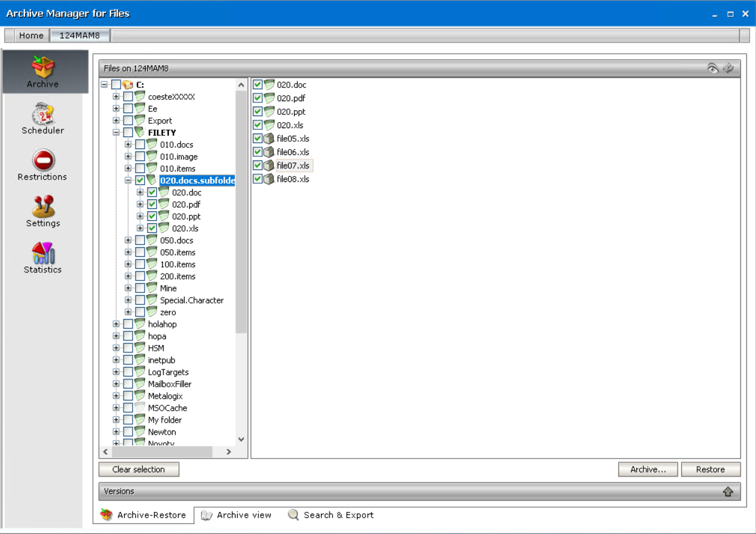The width and height of the screenshot is (756, 534).
Task: Check the Metalogix folder checkbox
Action: [128, 396]
